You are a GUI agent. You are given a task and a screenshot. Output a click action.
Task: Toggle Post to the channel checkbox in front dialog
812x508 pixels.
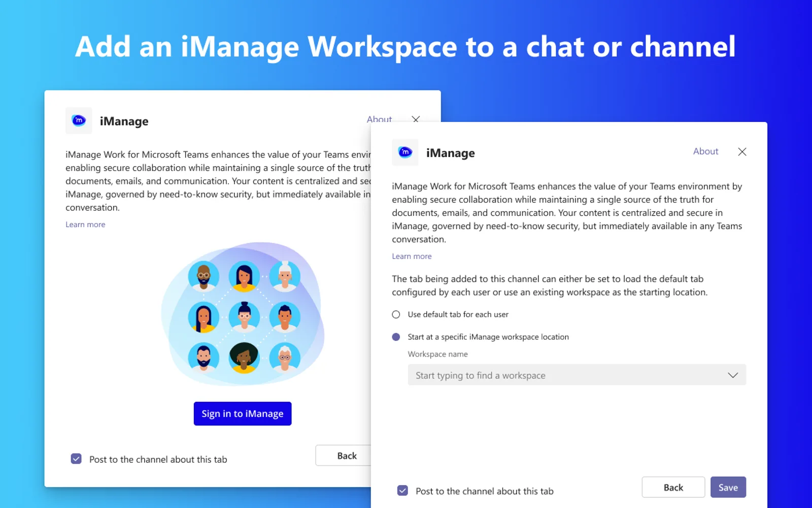[x=402, y=491]
